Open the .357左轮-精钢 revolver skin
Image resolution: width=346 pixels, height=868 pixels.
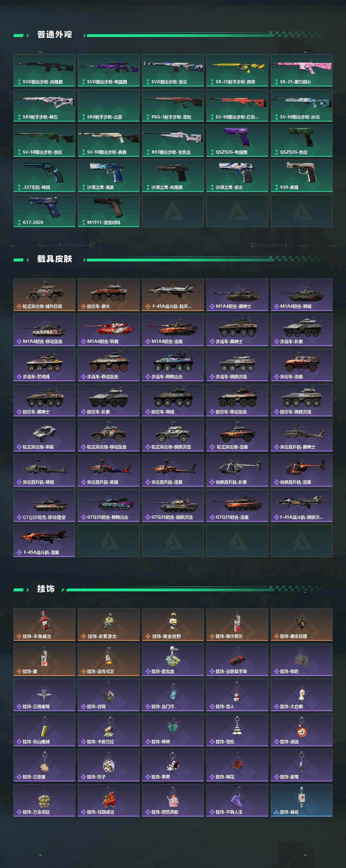(44, 175)
